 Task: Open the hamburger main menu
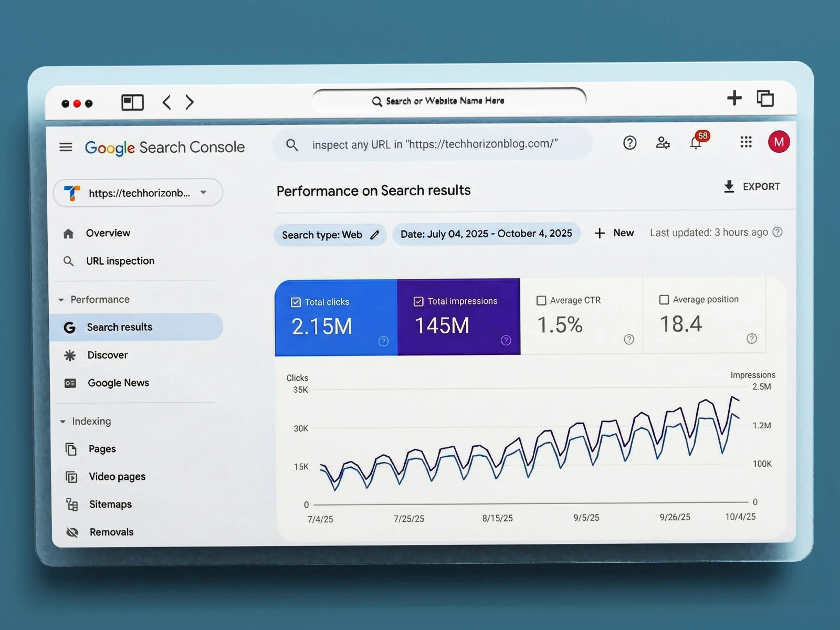click(66, 147)
